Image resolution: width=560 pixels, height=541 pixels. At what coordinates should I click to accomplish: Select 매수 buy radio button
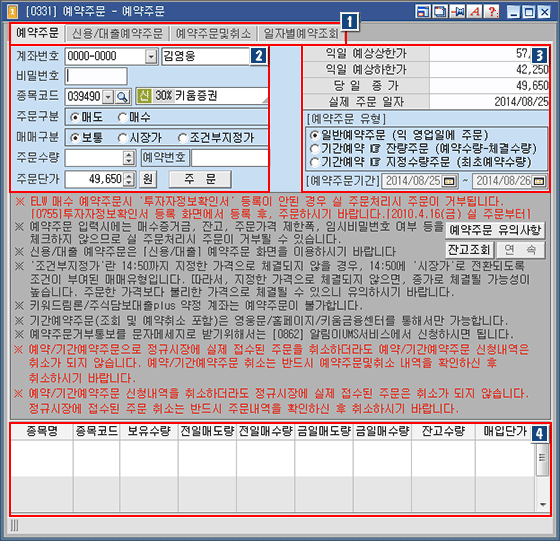122,117
